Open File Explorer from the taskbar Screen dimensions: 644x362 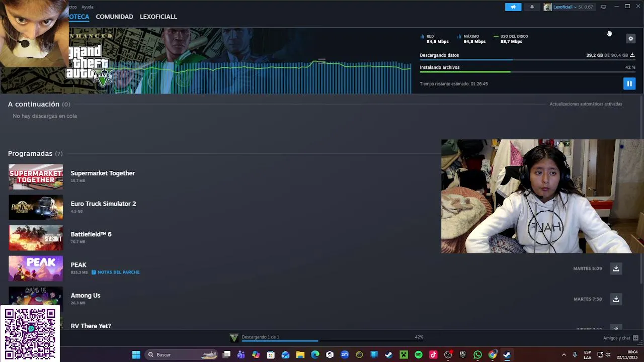click(x=300, y=355)
